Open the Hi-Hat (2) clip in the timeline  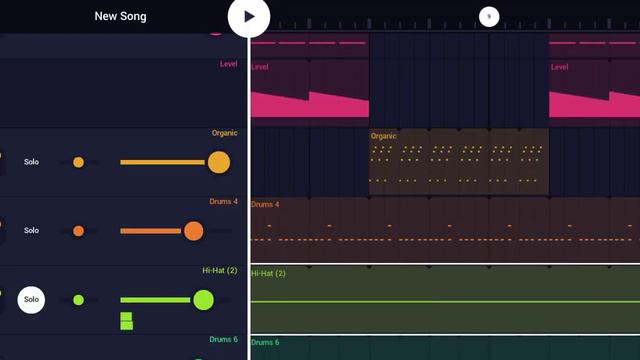[445, 300]
